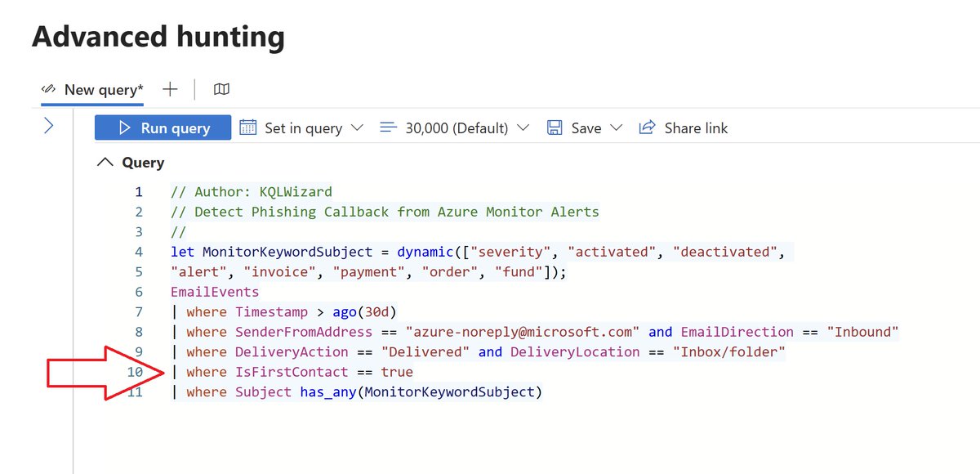
Task: Click the "Delivered" string on line 9
Action: point(425,351)
